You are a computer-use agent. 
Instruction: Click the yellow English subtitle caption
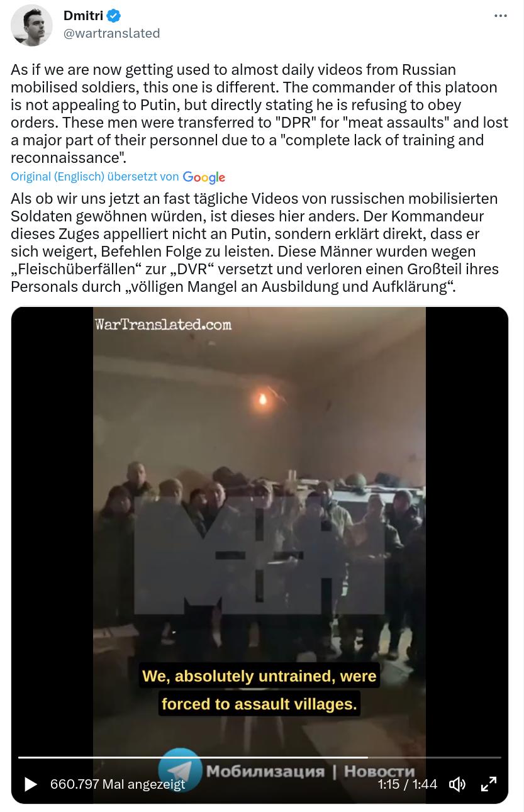click(259, 690)
